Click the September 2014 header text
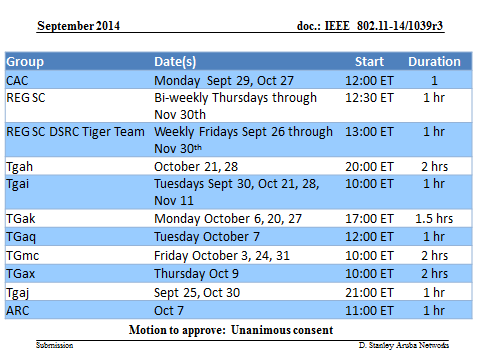Viewport: 480px width, 360px height. point(78,26)
